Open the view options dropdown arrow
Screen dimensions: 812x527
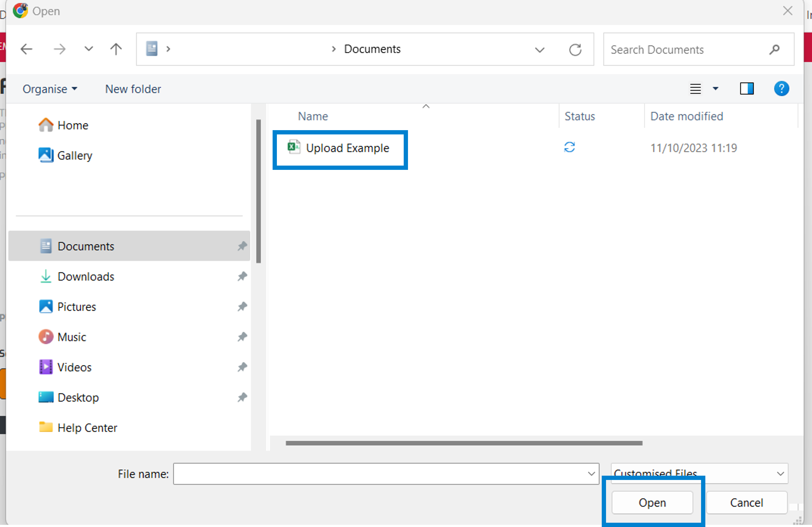coord(715,89)
